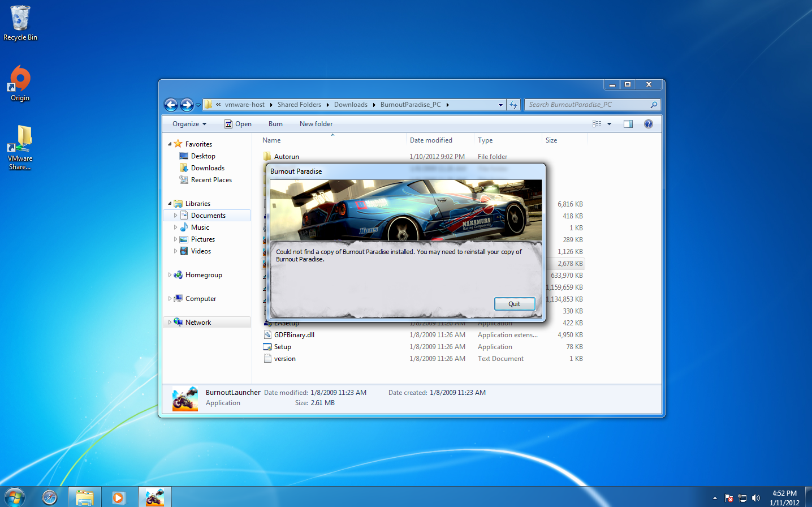Open the address bar history dropdown
The image size is (812, 507).
tap(500, 105)
